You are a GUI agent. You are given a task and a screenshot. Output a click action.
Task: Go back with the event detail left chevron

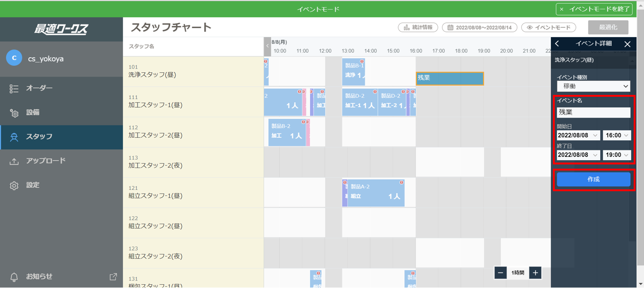pyautogui.click(x=557, y=44)
